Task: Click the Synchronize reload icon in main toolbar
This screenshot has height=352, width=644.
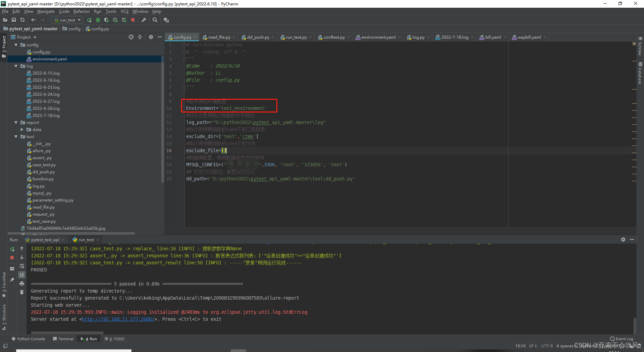Action: pos(22,20)
